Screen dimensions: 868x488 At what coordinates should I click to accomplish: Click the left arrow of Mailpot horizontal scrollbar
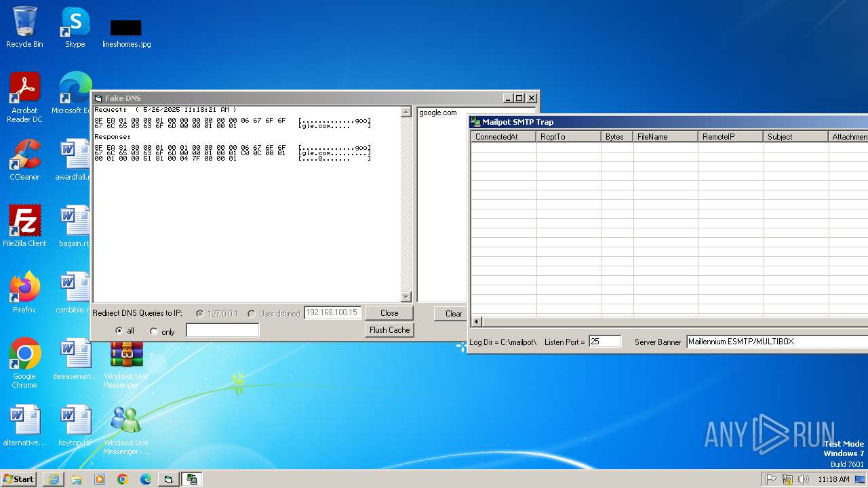click(476, 321)
